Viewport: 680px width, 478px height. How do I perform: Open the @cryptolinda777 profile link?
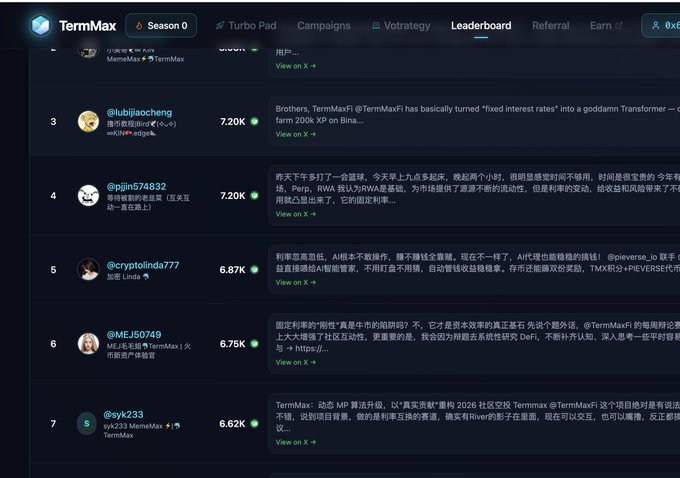[143, 265]
